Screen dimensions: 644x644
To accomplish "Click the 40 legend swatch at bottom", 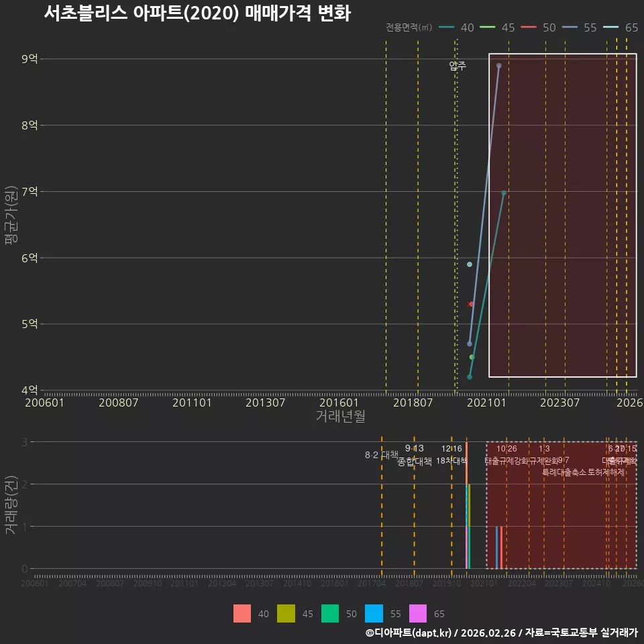I will [242, 614].
